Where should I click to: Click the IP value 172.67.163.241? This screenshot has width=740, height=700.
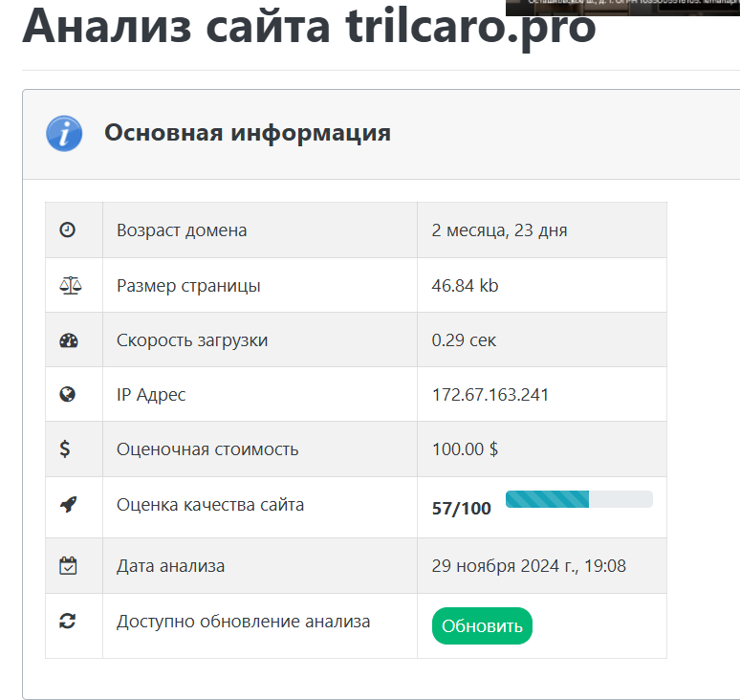click(490, 395)
